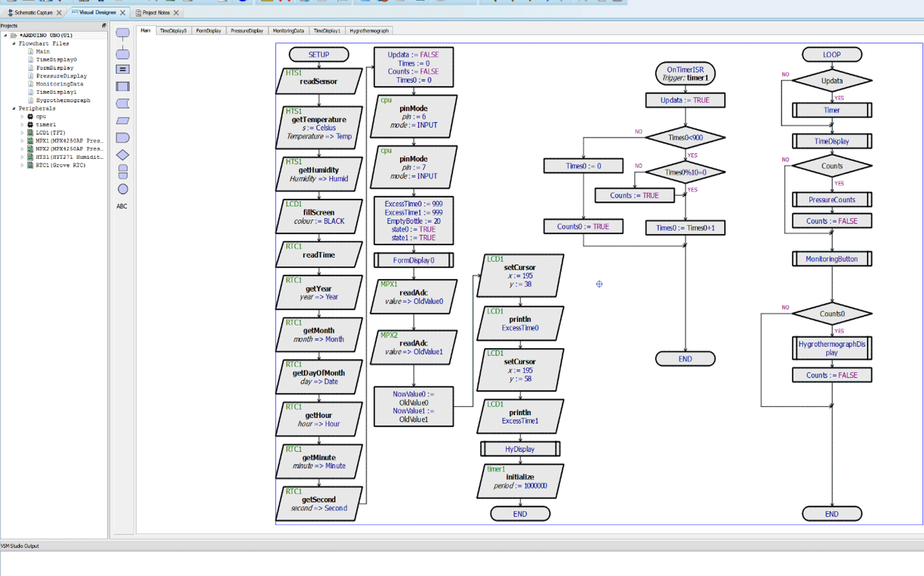Select the End Block palette tool
This screenshot has height=576, width=924.
123,54
